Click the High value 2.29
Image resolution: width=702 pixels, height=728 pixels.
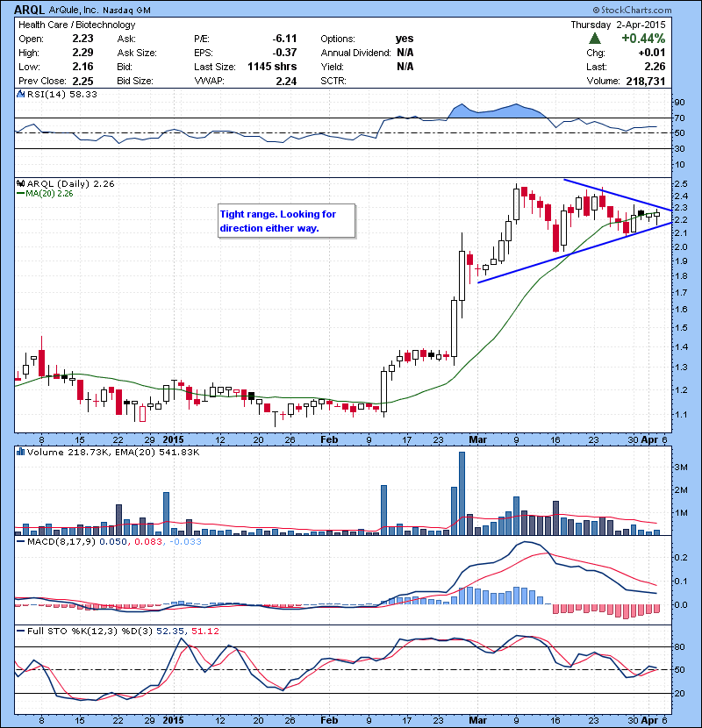(82, 53)
